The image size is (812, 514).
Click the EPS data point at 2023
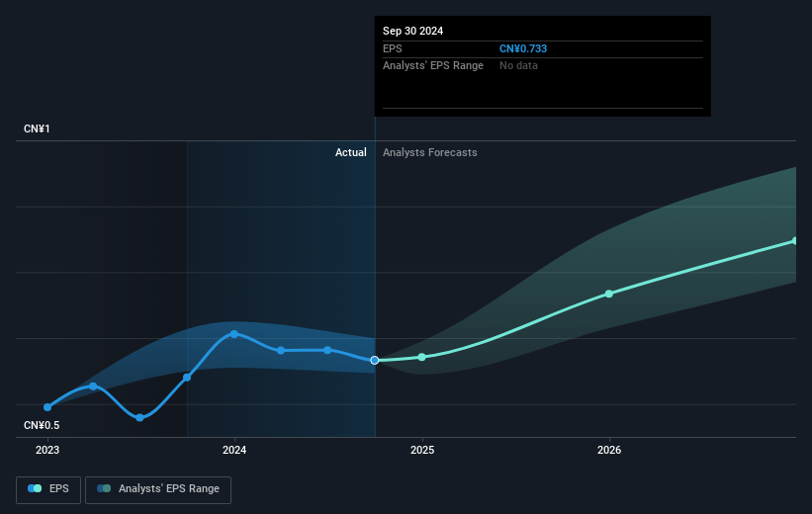(x=47, y=407)
